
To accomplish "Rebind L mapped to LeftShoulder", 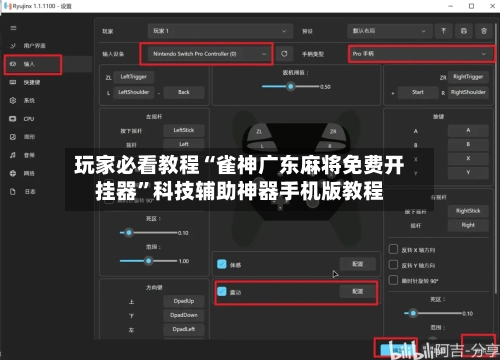I will [134, 92].
